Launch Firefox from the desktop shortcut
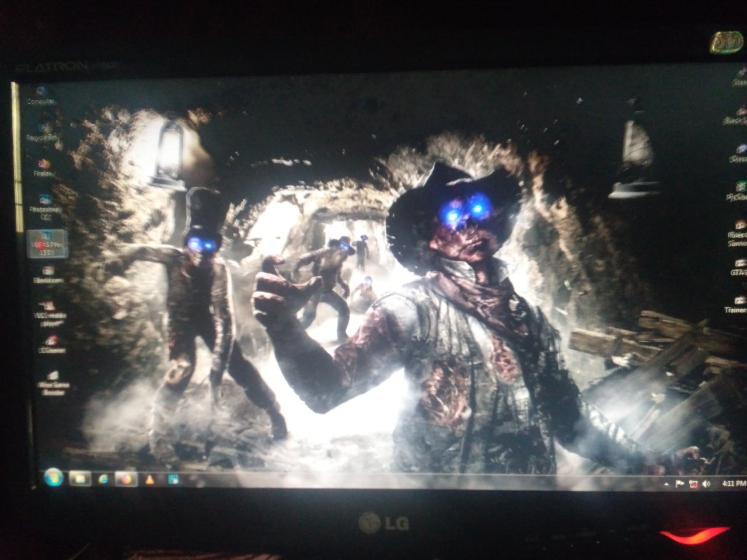Viewport: 747px width, 560px height. pos(43,167)
